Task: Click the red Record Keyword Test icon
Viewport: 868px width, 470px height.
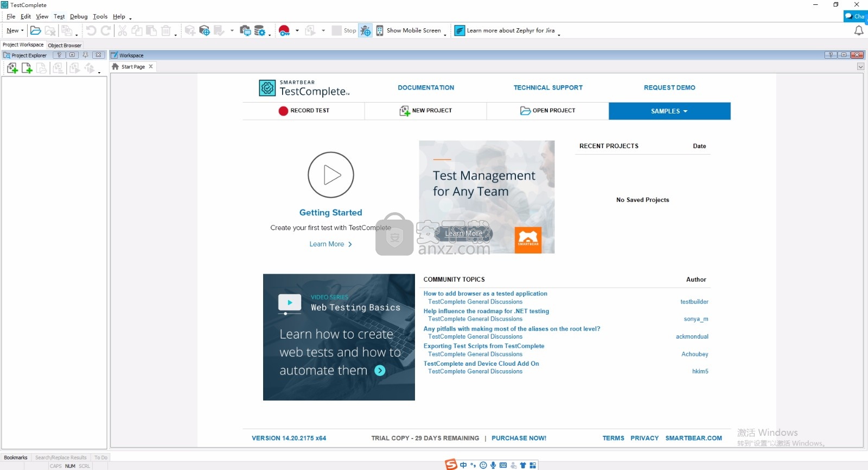Action: click(x=284, y=30)
